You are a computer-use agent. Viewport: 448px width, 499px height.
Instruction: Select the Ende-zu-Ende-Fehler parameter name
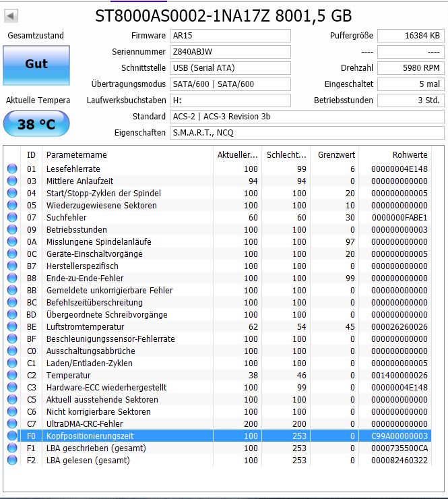(x=85, y=278)
